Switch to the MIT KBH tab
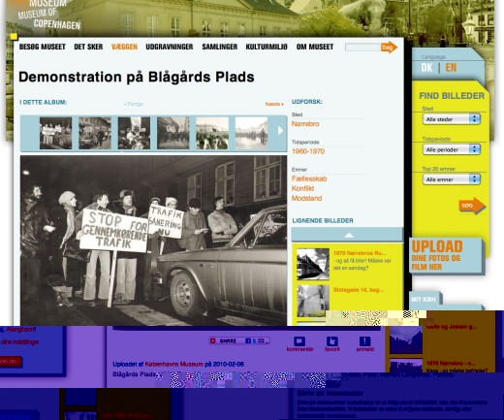 [x=424, y=299]
